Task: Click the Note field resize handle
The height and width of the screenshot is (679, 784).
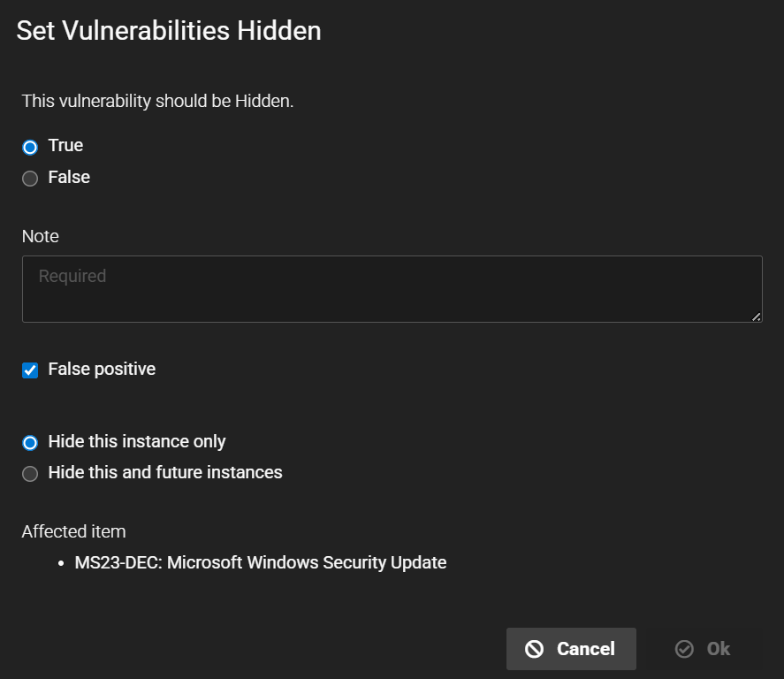Action: point(757,317)
